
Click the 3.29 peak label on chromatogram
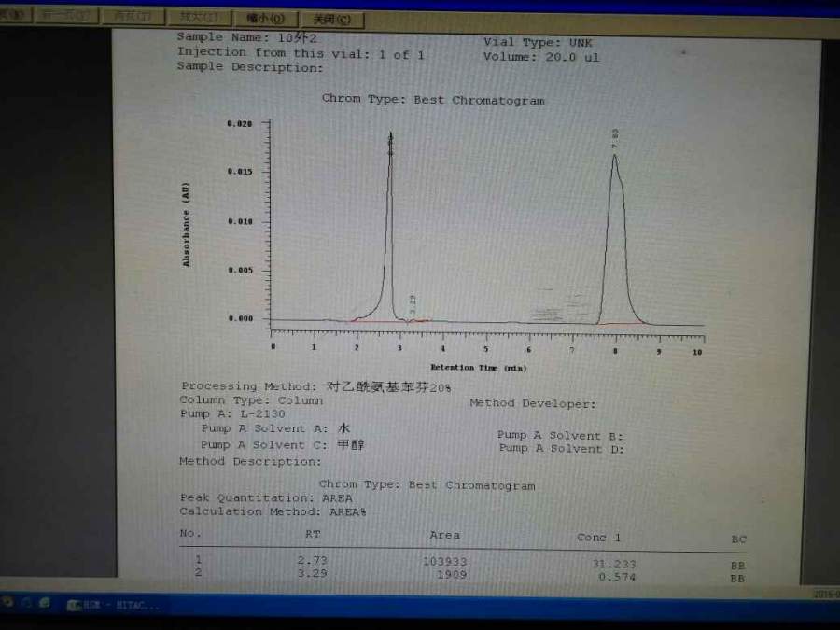click(413, 304)
